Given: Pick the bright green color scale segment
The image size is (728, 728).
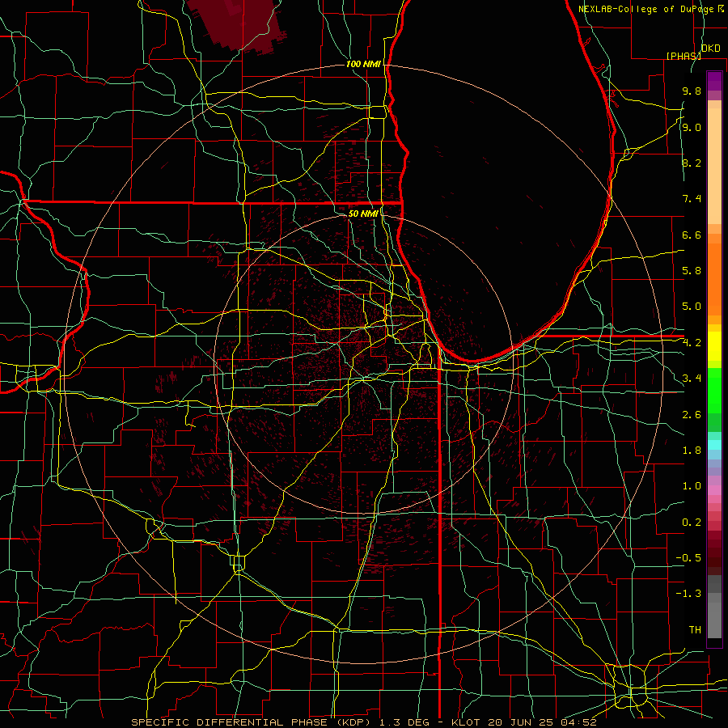Looking at the screenshot, I should click(714, 391).
